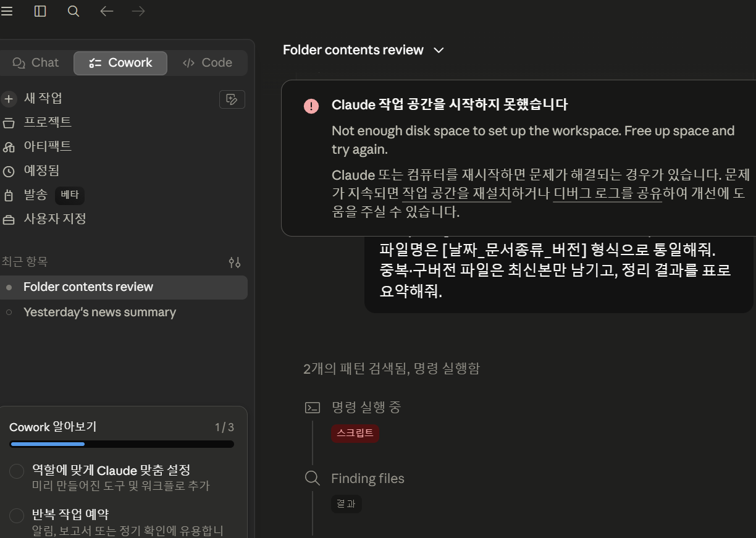Click the 1/3 progress counter
The width and height of the screenshot is (756, 538).
point(224,427)
